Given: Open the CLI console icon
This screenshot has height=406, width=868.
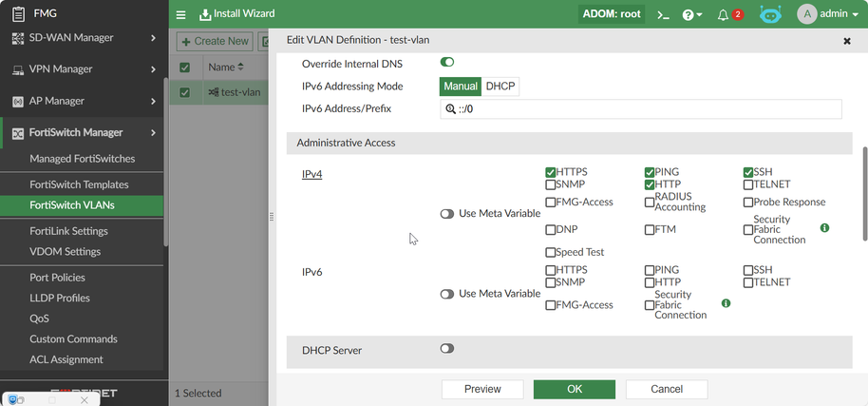Looking at the screenshot, I should pos(664,14).
